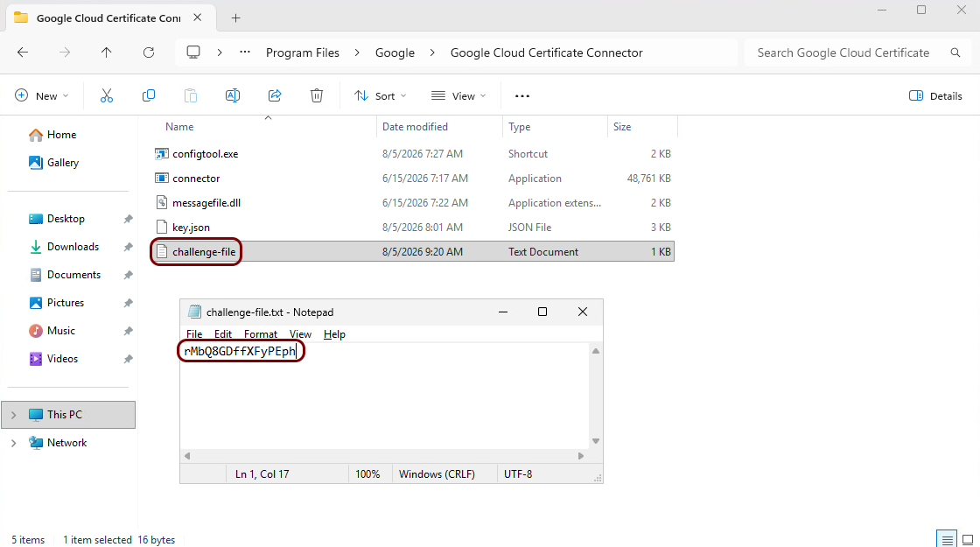Select the connector application icon
The height and width of the screenshot is (547, 980).
coord(161,179)
